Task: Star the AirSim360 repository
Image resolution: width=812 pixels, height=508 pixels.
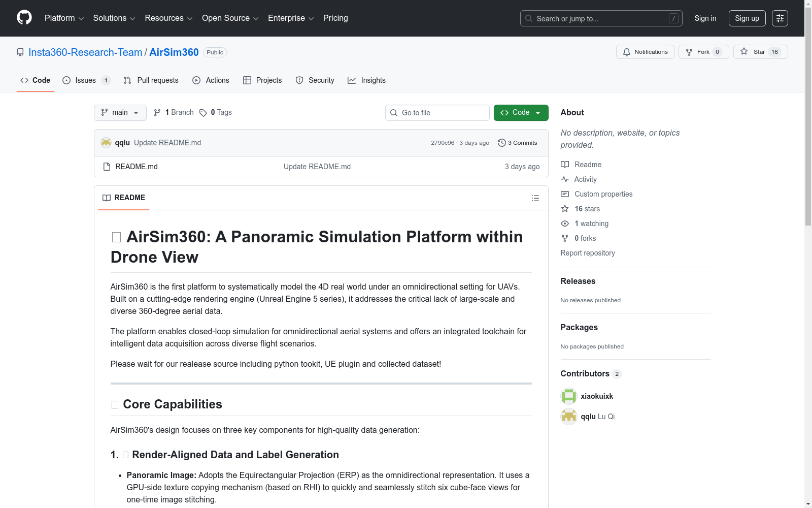Action: point(760,52)
